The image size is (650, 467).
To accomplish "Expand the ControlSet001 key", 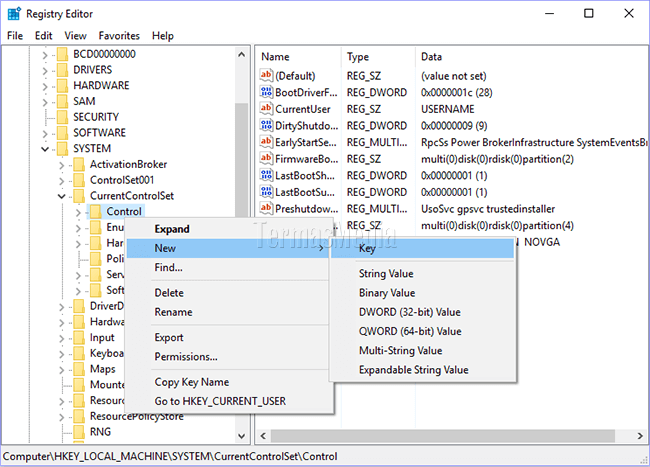I will 61,181.
